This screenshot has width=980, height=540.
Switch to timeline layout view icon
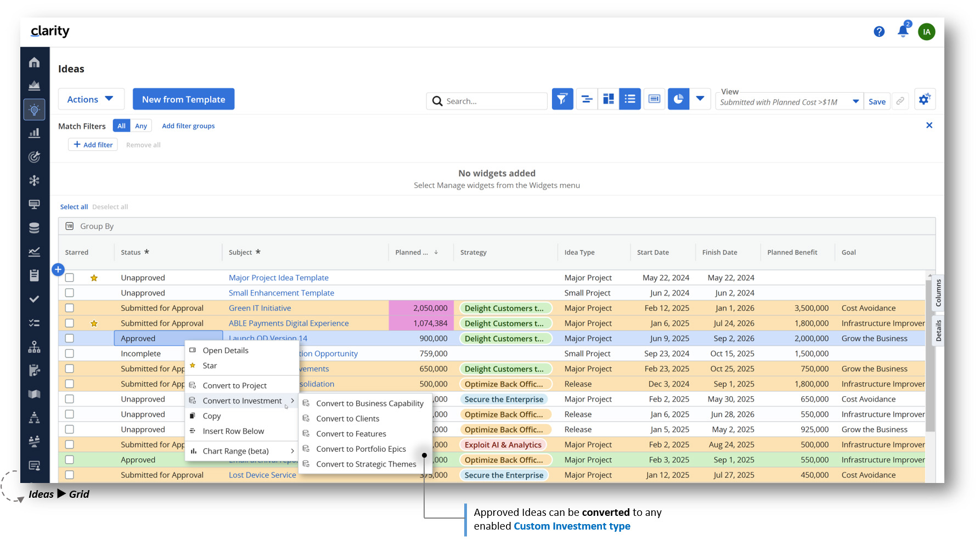coord(587,99)
